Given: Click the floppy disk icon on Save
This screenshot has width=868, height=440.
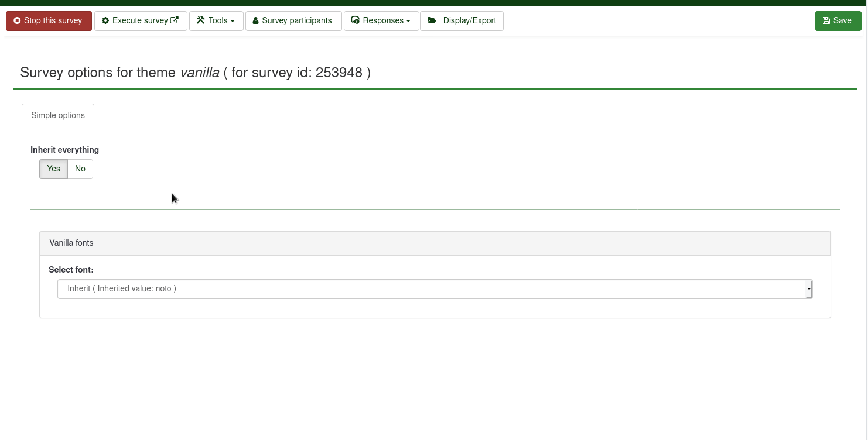Looking at the screenshot, I should [826, 21].
